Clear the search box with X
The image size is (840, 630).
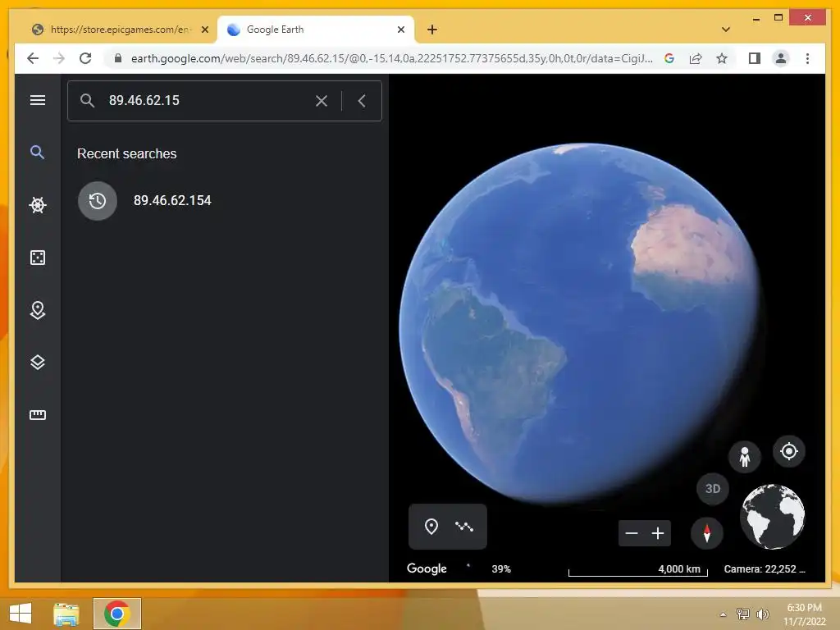[x=322, y=101]
